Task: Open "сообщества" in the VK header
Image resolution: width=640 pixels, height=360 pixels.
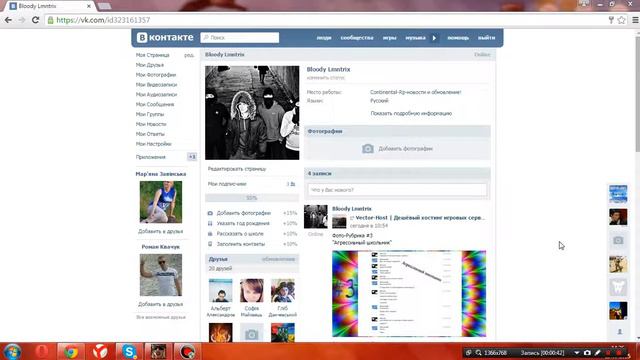Action: point(357,38)
